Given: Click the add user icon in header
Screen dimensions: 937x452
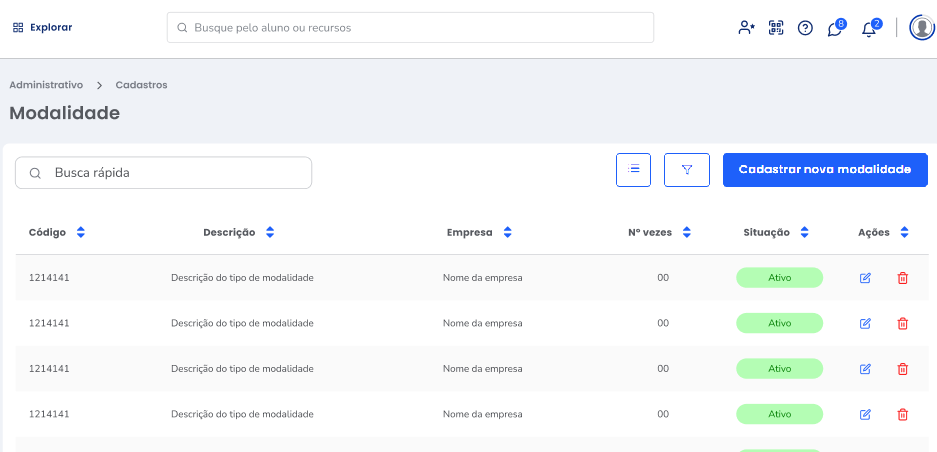Looking at the screenshot, I should [x=746, y=28].
